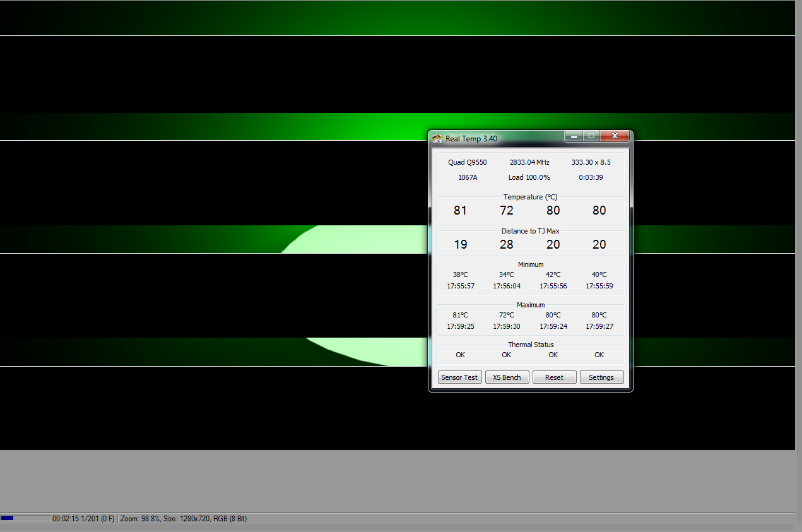
Task: Click maximum temperature 81°C
Action: pyautogui.click(x=461, y=315)
